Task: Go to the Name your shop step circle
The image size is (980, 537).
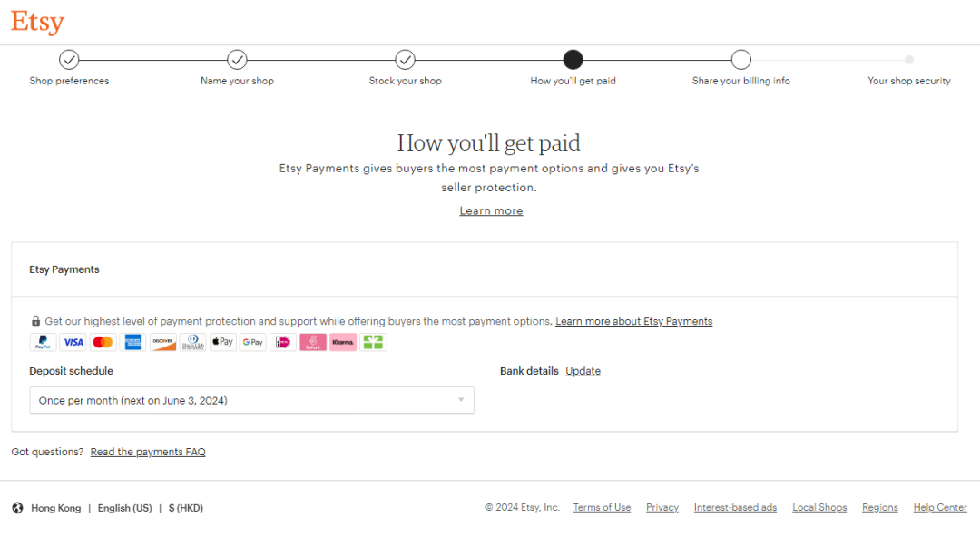Action: tap(237, 59)
